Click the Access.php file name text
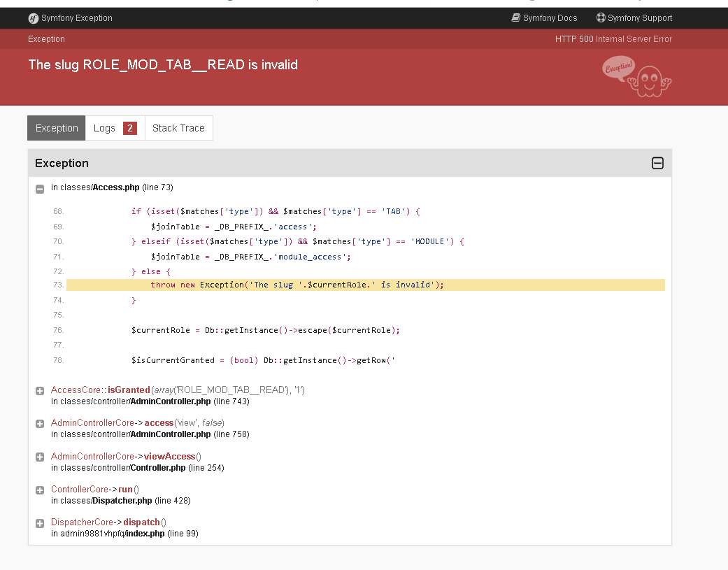Image resolution: width=728 pixels, height=570 pixels. 115,187
